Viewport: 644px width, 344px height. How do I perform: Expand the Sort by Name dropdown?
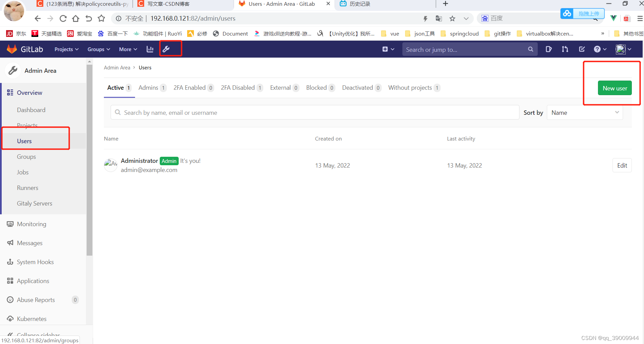tap(585, 112)
